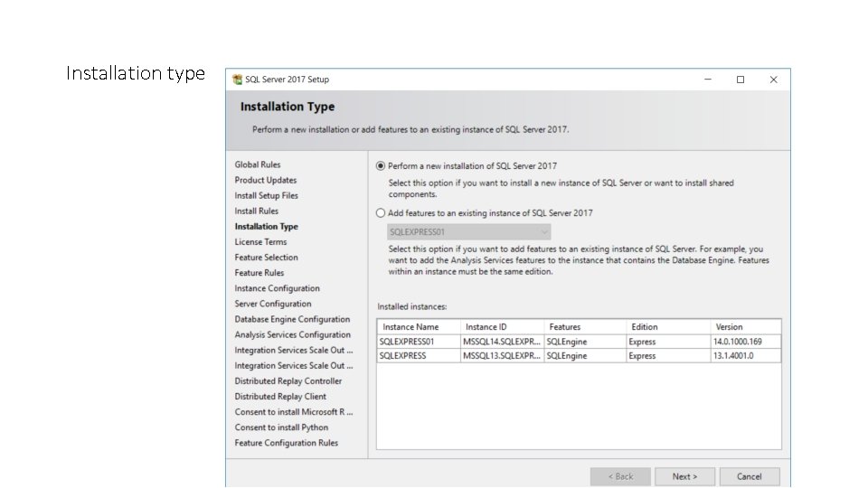Click version cell 13.1.4001.0

746,356
